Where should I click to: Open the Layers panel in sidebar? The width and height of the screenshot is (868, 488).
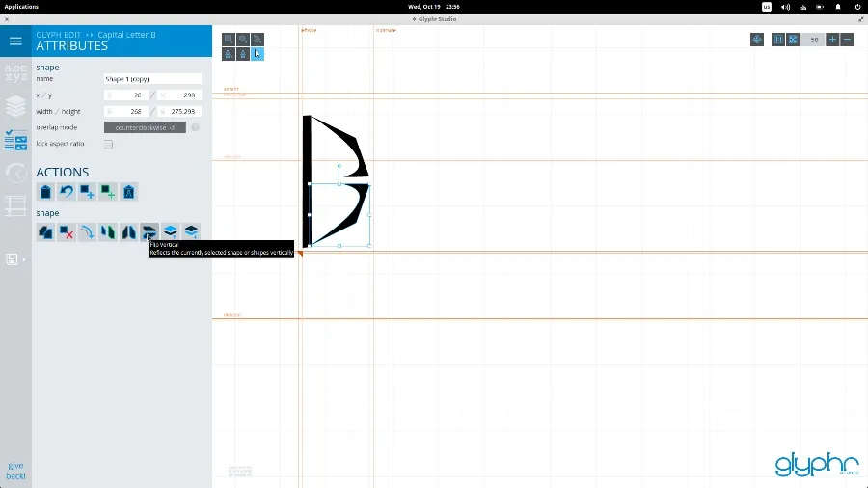point(15,105)
